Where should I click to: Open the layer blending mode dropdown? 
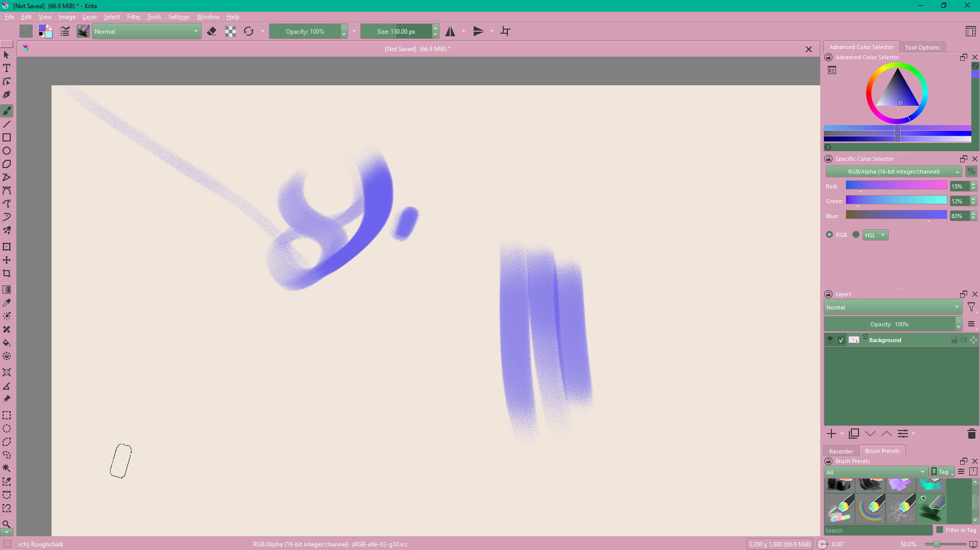coord(893,307)
